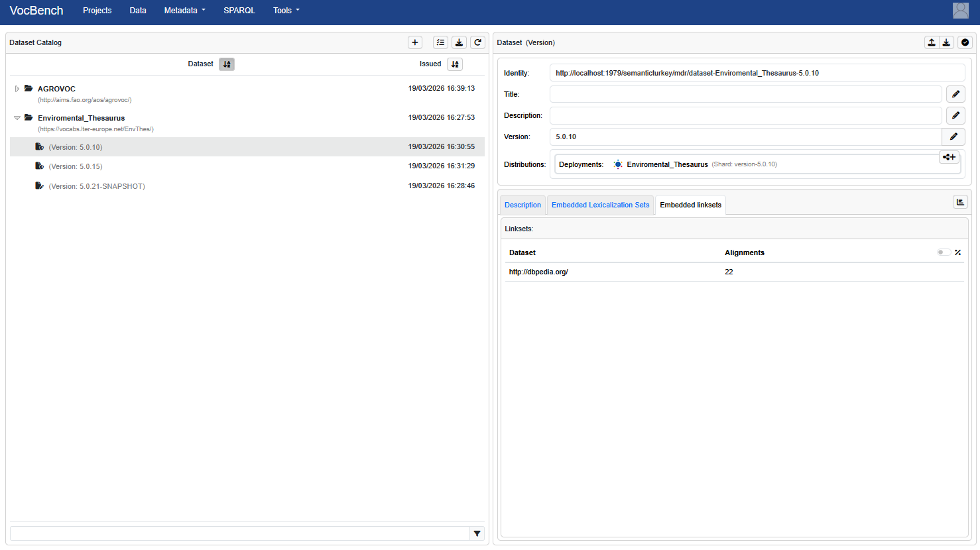Edit the Version field with pencil
This screenshot has height=550, width=980.
click(x=953, y=137)
